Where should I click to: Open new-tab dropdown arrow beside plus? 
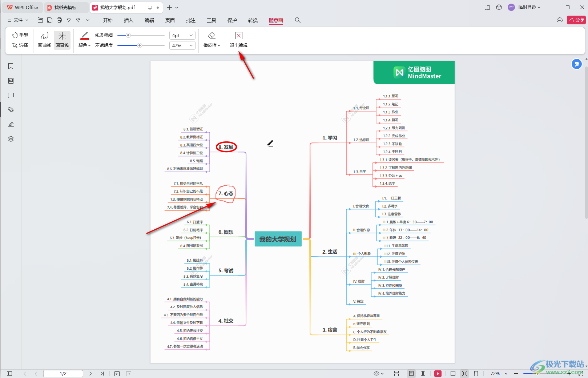[x=177, y=8]
